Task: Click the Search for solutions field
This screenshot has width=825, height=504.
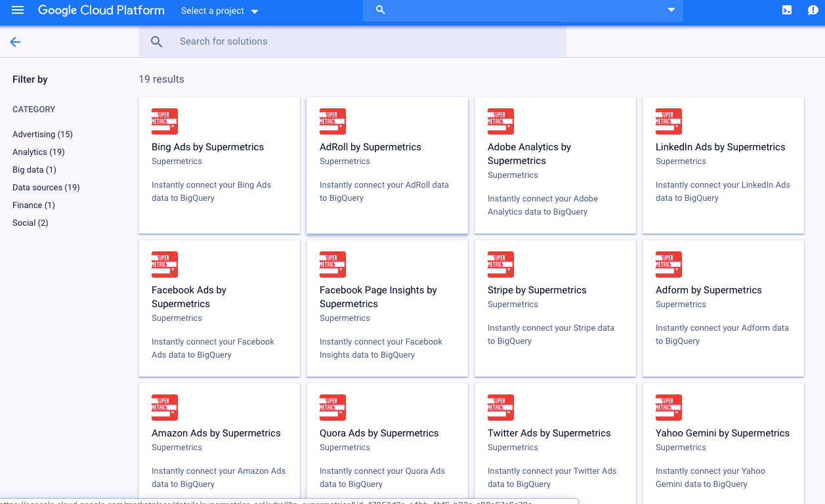Action: pos(352,42)
